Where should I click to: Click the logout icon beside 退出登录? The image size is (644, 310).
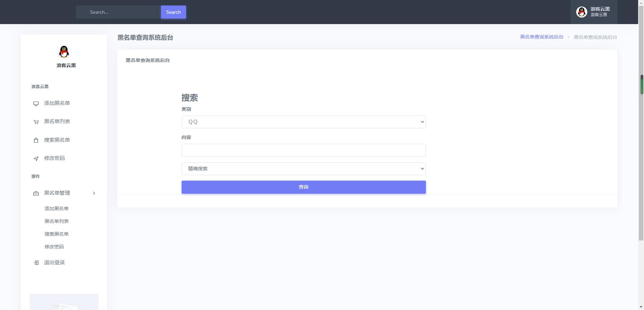36,262
